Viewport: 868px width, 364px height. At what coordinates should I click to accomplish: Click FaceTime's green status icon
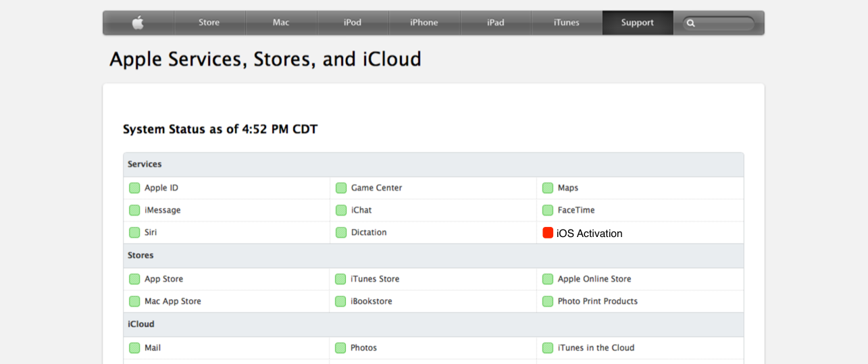[548, 210]
